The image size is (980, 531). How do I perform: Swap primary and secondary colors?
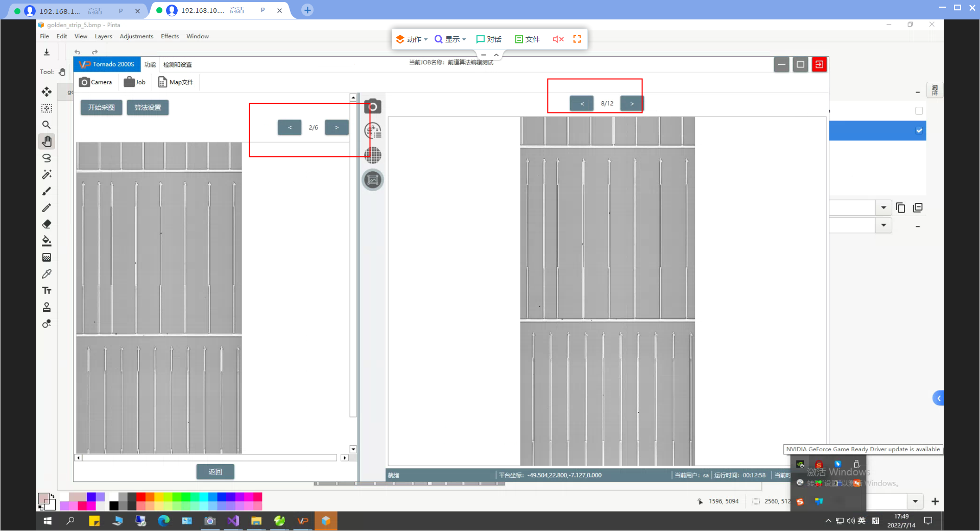point(52,496)
